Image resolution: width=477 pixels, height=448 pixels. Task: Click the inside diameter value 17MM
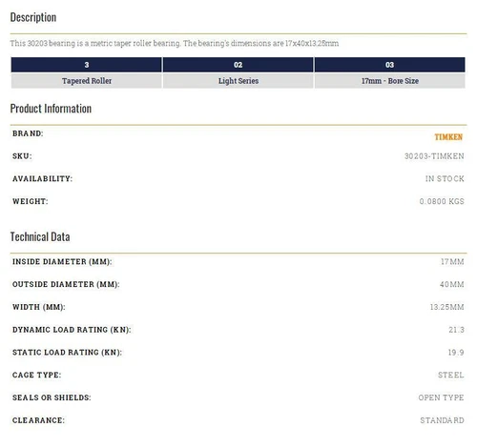tap(452, 261)
